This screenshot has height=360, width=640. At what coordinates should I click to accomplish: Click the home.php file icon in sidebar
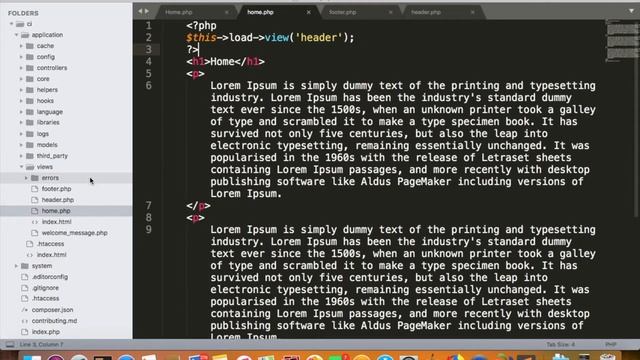pos(35,211)
